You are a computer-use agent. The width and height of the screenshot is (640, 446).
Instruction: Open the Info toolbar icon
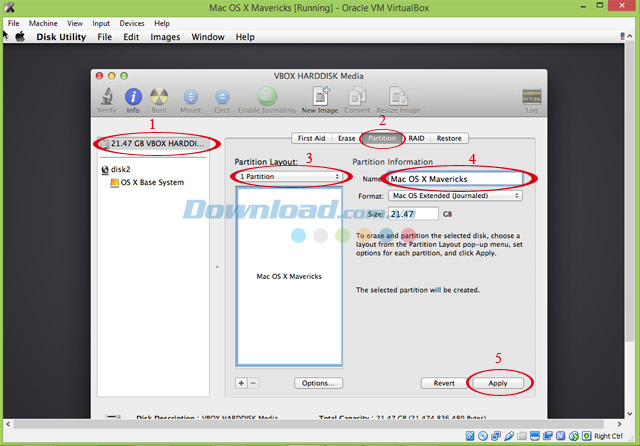click(x=133, y=97)
